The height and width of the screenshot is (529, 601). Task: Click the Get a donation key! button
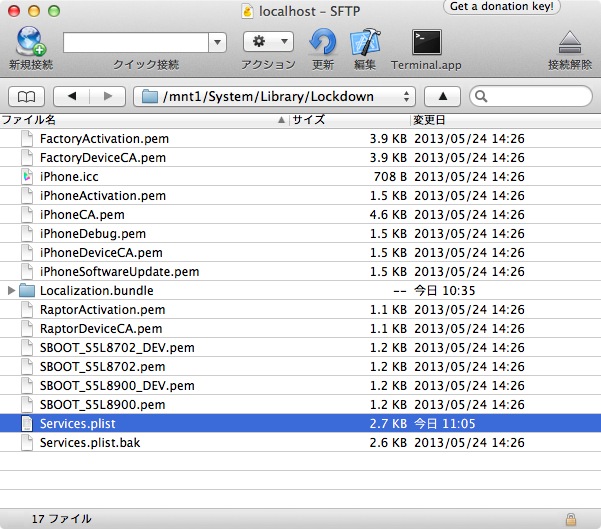(502, 7)
